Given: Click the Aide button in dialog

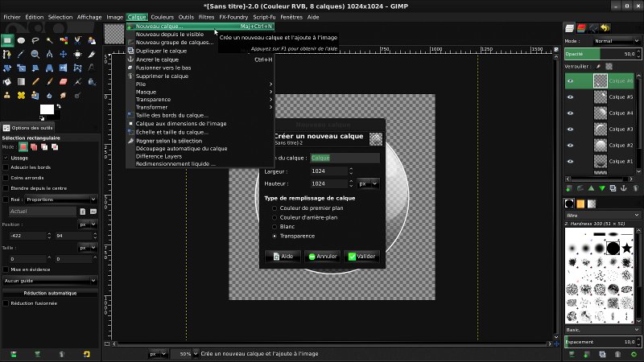Looking at the screenshot, I should click(x=283, y=256).
